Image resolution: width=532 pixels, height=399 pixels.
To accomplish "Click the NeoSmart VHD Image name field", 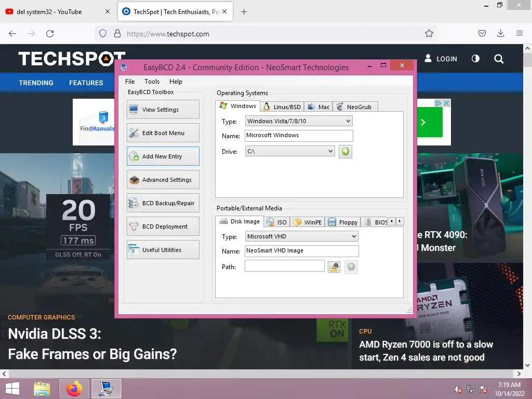I will (x=302, y=251).
